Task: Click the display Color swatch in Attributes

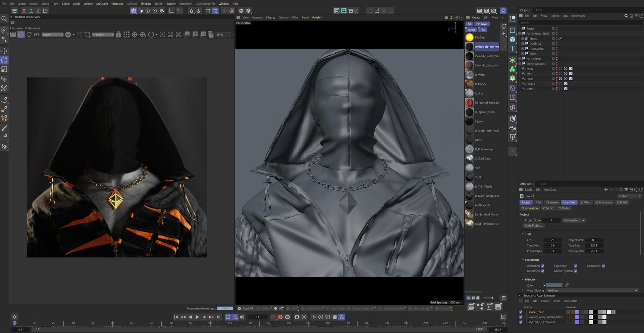Action: (554, 285)
